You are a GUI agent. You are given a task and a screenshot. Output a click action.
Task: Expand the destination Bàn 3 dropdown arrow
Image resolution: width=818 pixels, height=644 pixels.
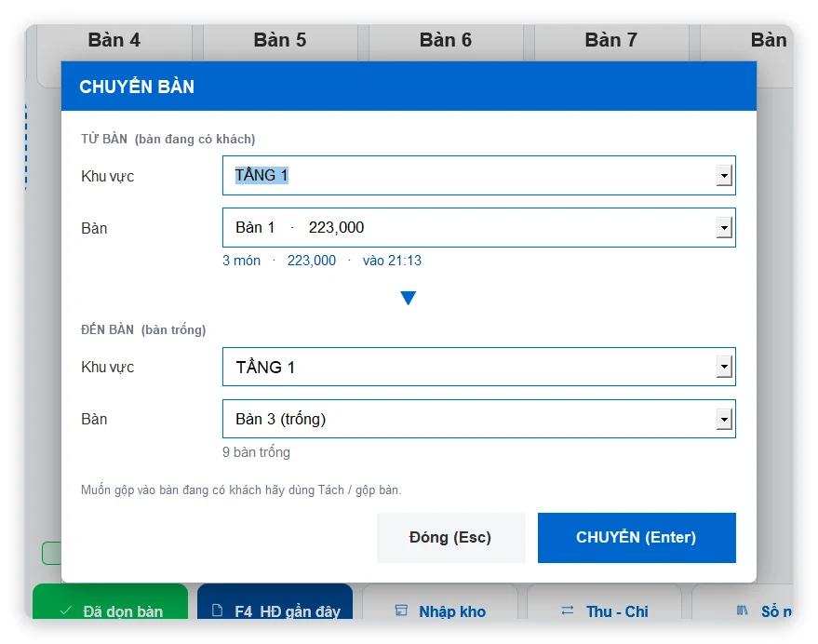[724, 419]
